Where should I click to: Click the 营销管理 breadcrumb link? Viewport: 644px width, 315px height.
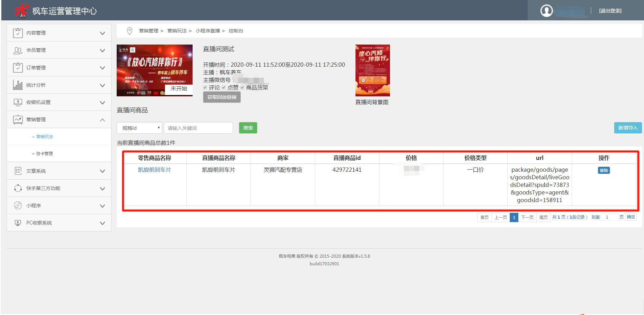tap(149, 31)
